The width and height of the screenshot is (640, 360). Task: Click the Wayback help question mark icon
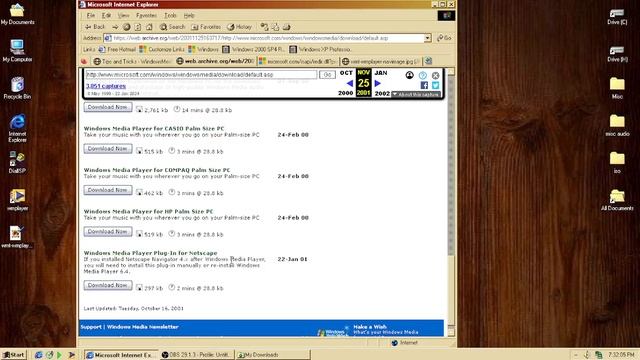tap(422, 76)
